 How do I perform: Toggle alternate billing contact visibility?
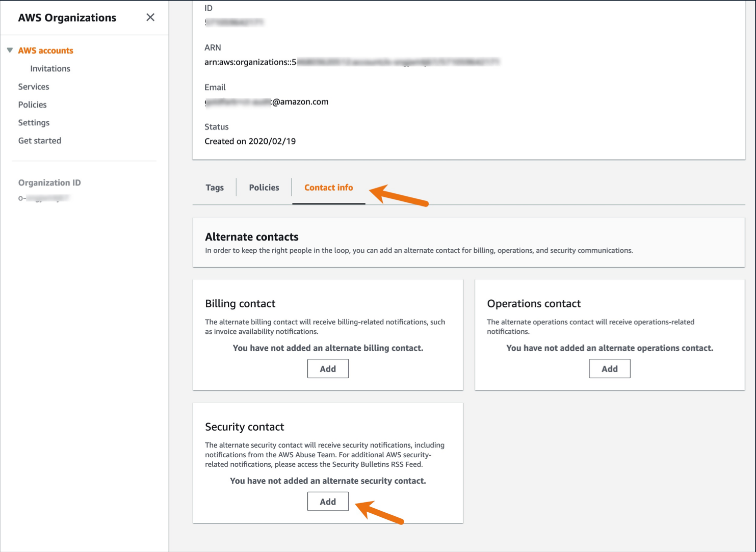click(x=328, y=369)
